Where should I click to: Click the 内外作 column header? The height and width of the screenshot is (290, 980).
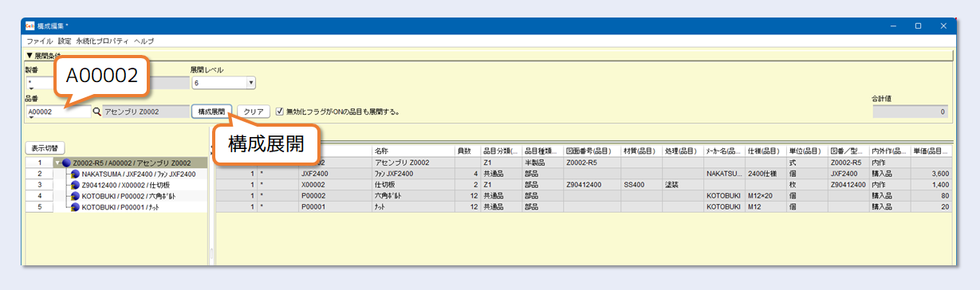click(x=890, y=151)
